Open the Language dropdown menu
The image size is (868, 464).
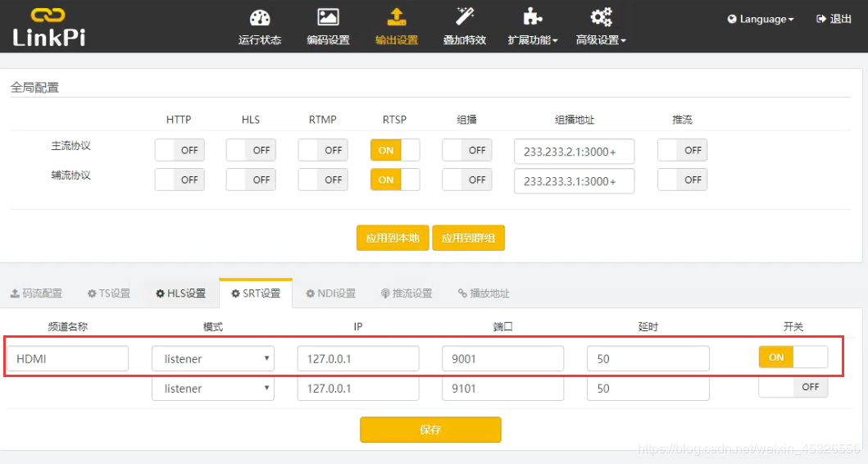[761, 20]
